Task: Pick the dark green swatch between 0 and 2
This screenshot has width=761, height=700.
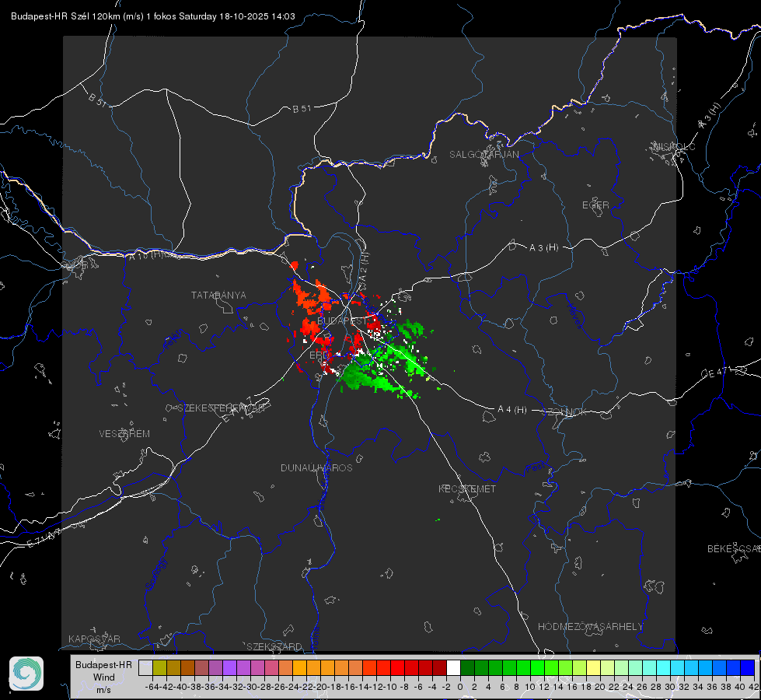Action: point(467,667)
